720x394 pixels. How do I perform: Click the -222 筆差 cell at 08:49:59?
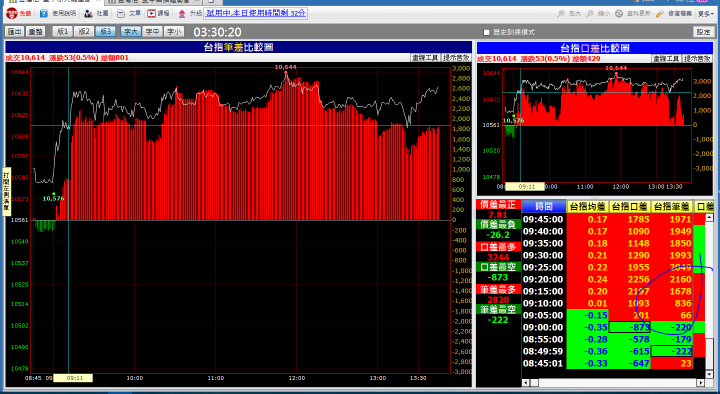pyautogui.click(x=672, y=351)
